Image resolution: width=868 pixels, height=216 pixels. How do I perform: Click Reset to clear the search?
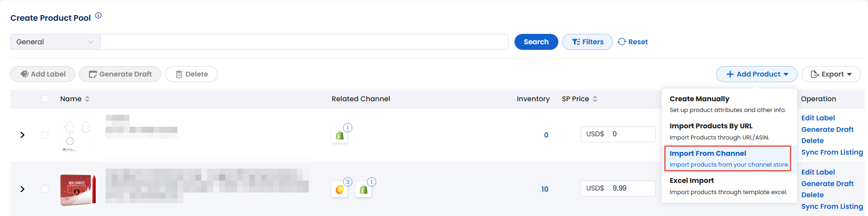pos(633,42)
